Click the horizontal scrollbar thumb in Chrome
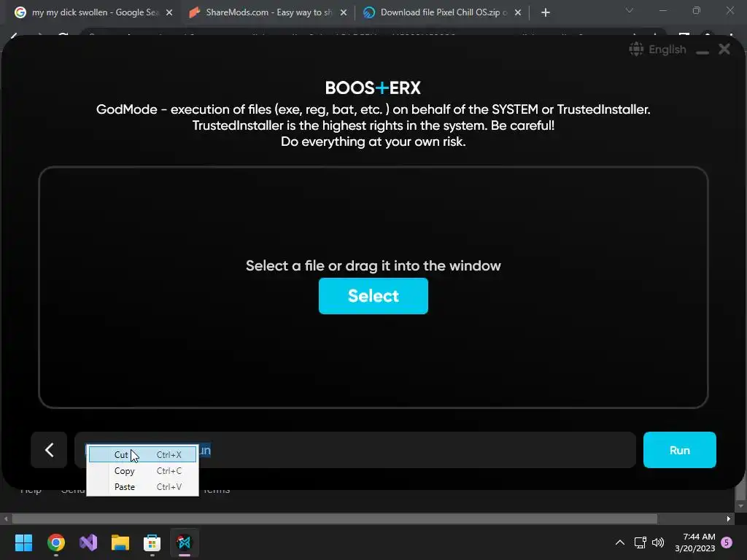 (334, 518)
